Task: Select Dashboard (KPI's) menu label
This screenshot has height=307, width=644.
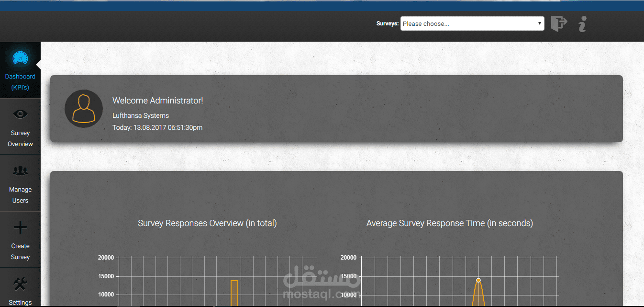Action: point(20,82)
